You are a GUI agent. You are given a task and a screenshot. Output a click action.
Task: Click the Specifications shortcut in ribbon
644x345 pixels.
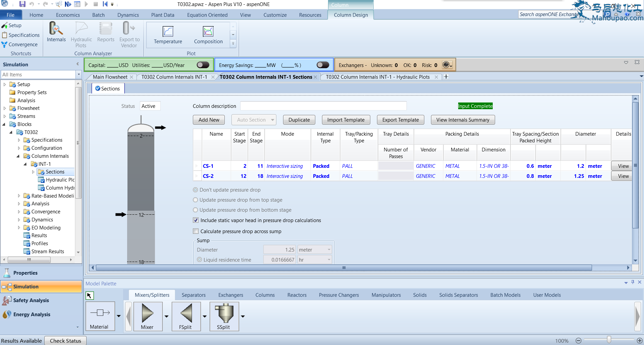click(x=21, y=35)
